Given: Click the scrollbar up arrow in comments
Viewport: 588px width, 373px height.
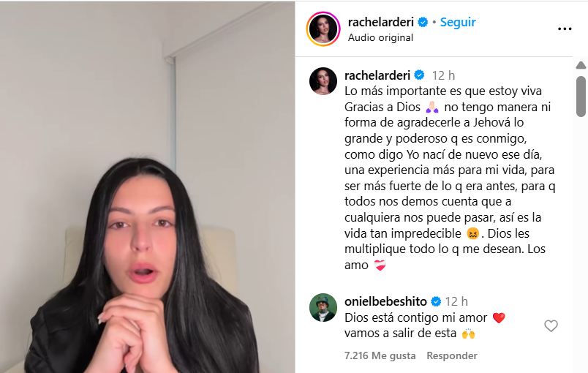Looking at the screenshot, I should point(581,66).
